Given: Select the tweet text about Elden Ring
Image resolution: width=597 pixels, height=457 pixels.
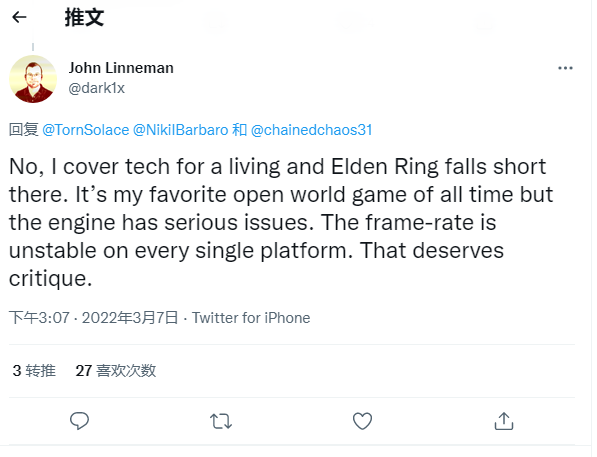Looking at the screenshot, I should [281, 222].
